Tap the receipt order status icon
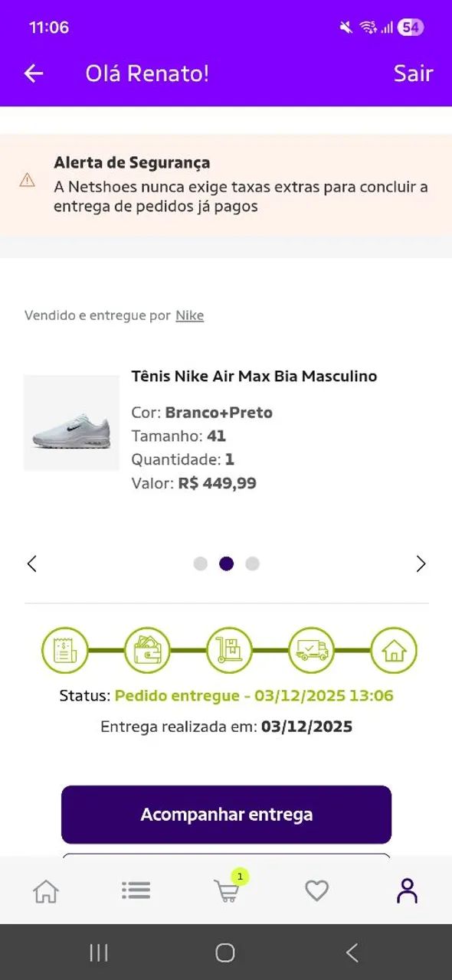 coord(65,649)
